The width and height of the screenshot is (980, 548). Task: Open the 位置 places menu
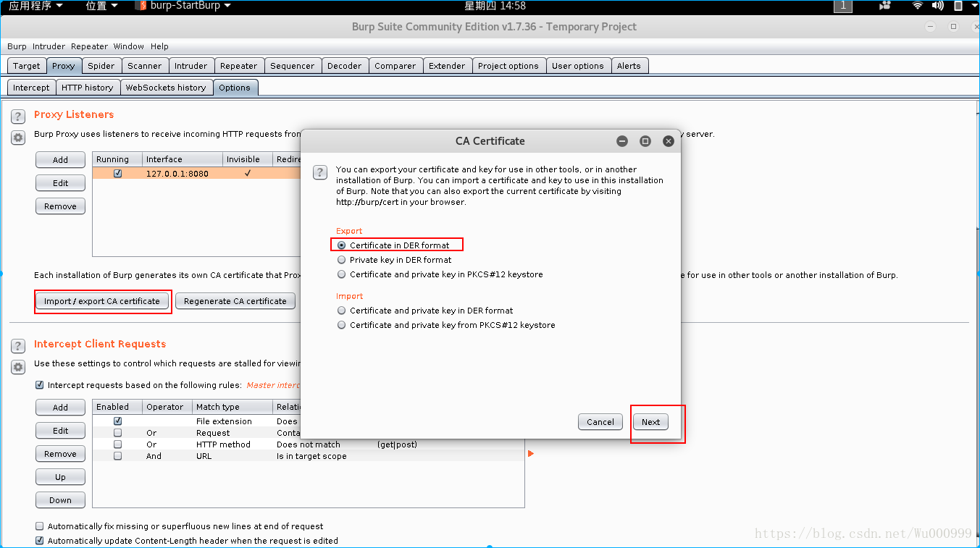(x=102, y=6)
